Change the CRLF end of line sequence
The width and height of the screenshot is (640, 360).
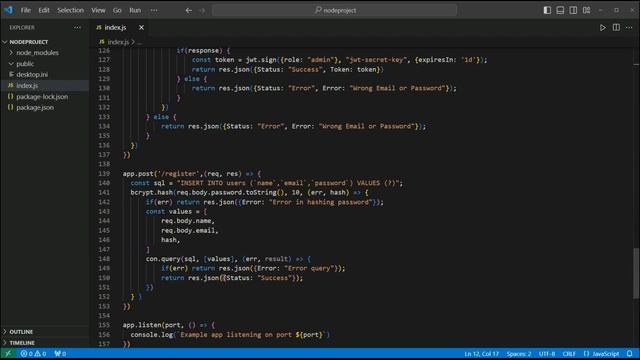(569, 353)
